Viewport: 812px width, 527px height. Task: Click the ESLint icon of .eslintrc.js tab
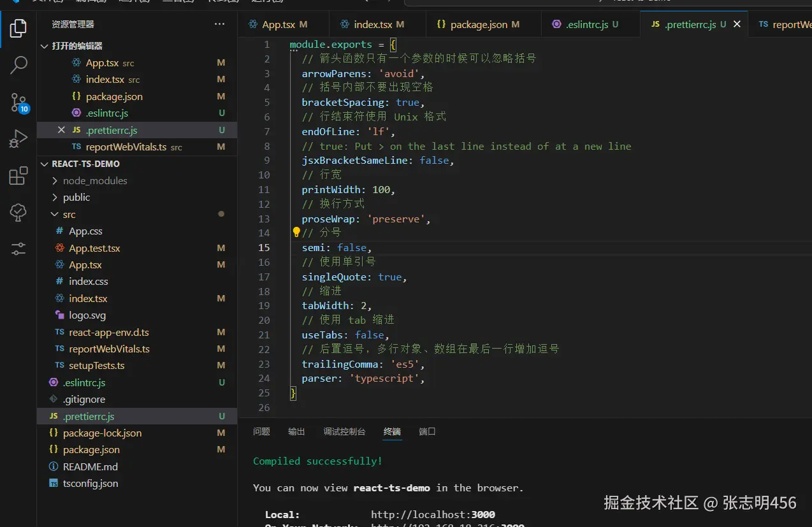tap(557, 24)
